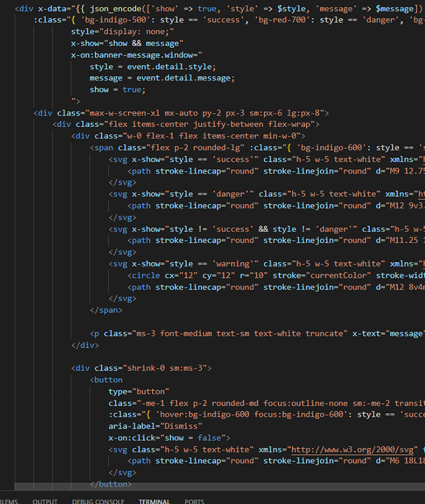This screenshot has width=425, height=504.
Task: Switch to the PORTS tab
Action: click(x=195, y=501)
